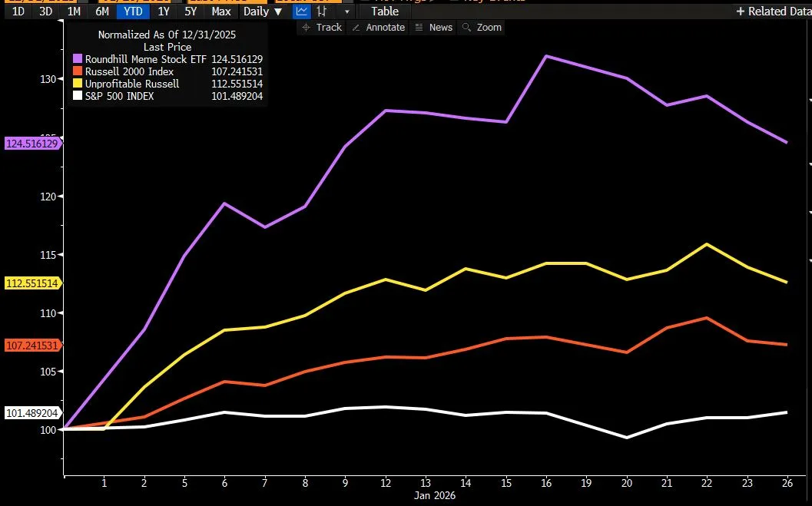
Task: Select the Max time range
Action: (x=221, y=12)
